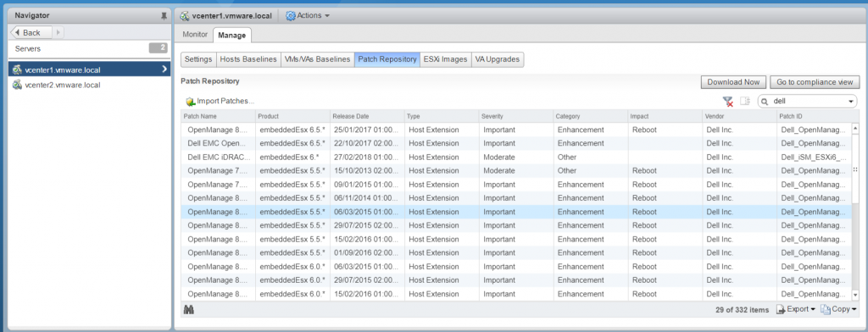Click the scrollbar up arrow of table

tap(855, 128)
